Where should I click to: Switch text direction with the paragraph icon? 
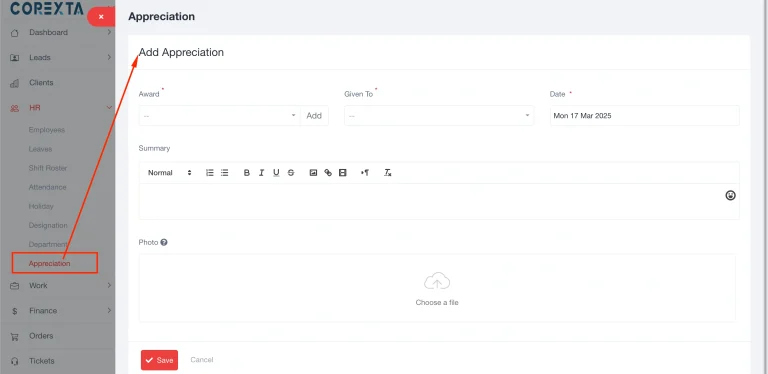tap(365, 172)
